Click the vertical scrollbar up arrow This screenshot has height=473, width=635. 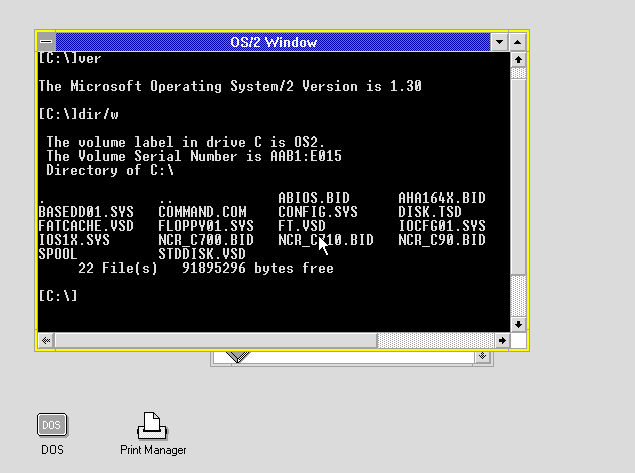pos(518,60)
